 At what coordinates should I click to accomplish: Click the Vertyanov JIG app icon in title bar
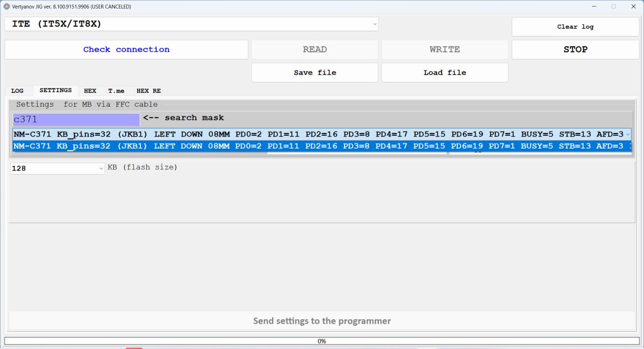point(7,7)
